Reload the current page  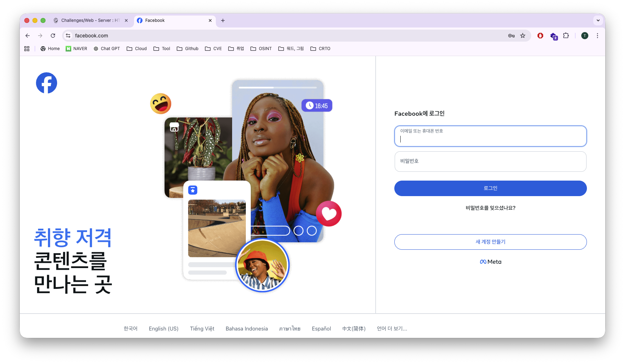tap(53, 36)
